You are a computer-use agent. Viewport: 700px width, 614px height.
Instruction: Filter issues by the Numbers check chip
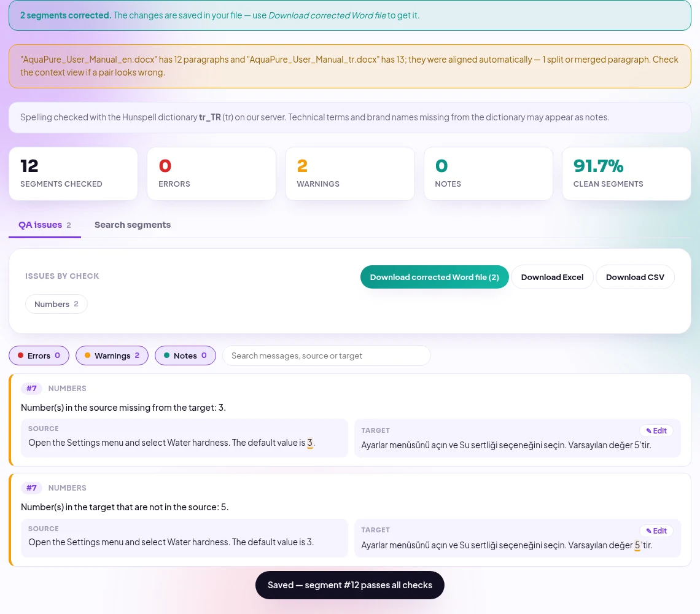point(56,304)
